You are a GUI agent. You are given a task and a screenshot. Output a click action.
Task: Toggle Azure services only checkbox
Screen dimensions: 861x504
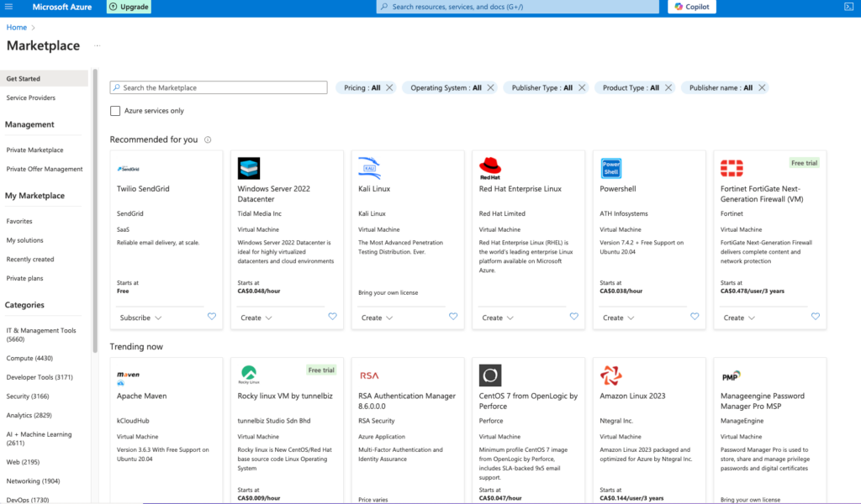[114, 111]
